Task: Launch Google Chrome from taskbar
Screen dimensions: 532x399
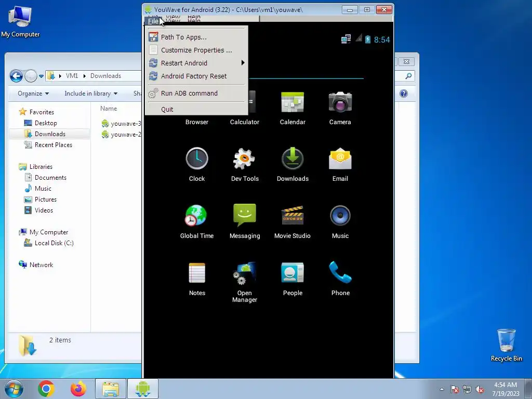Action: click(46, 389)
